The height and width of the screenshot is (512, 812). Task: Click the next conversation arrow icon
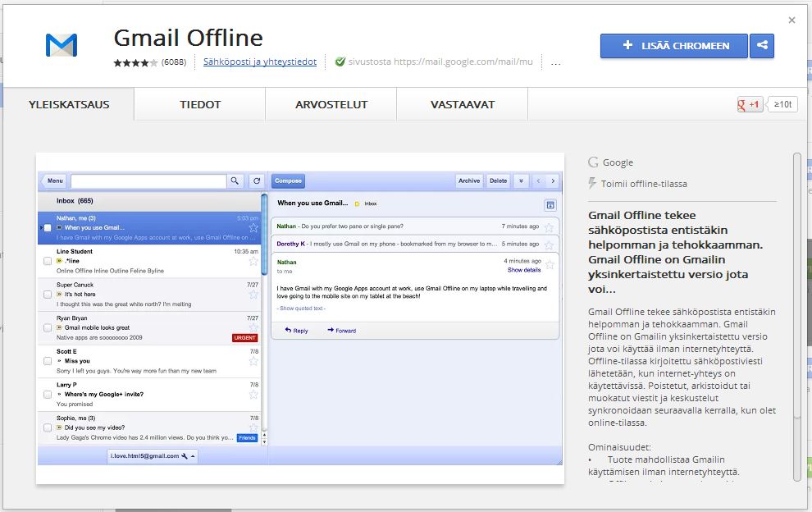point(553,181)
